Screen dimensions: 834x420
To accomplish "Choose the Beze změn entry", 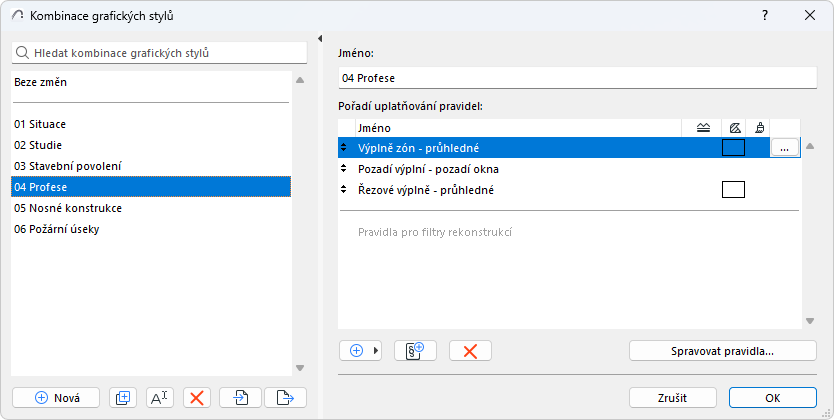I will [x=41, y=82].
